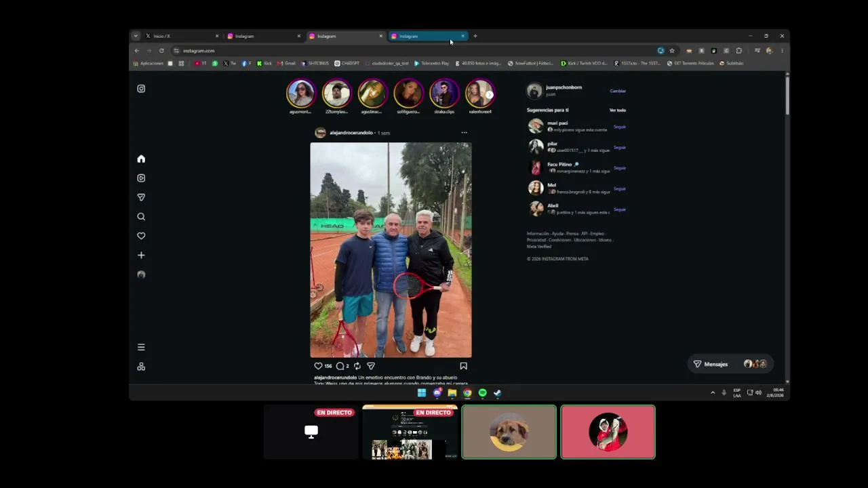Open Reels from the Instagram sidebar
The width and height of the screenshot is (868, 488).
click(141, 178)
